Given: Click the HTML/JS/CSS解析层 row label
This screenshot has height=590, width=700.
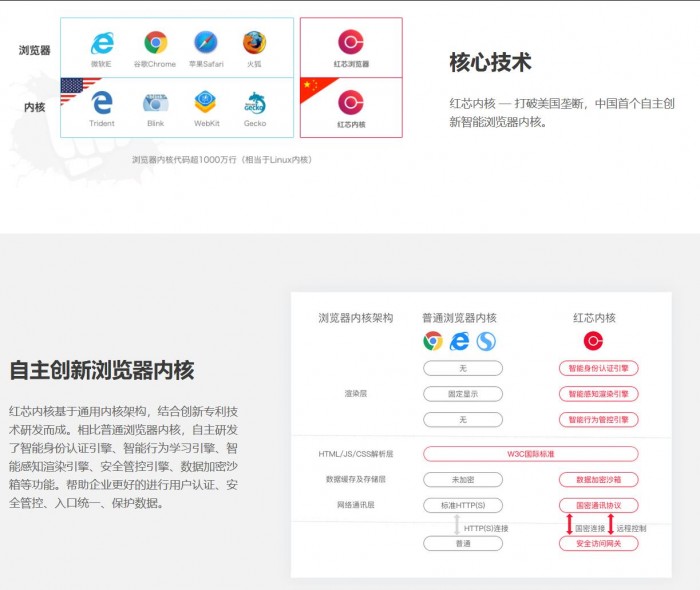Looking at the screenshot, I should point(355,454).
